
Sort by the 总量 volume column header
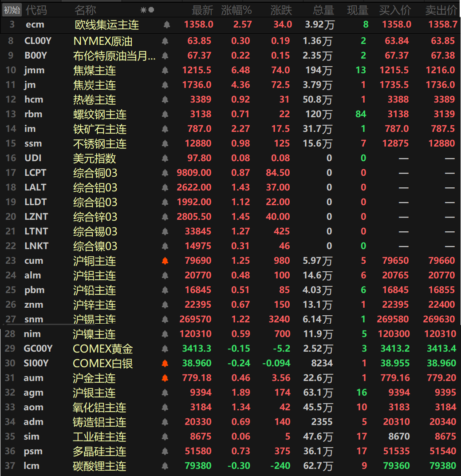pyautogui.click(x=323, y=10)
